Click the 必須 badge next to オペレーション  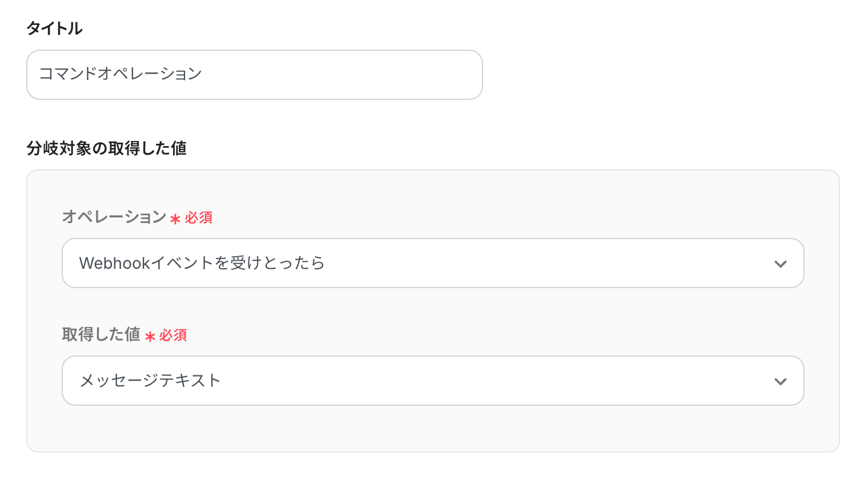199,218
